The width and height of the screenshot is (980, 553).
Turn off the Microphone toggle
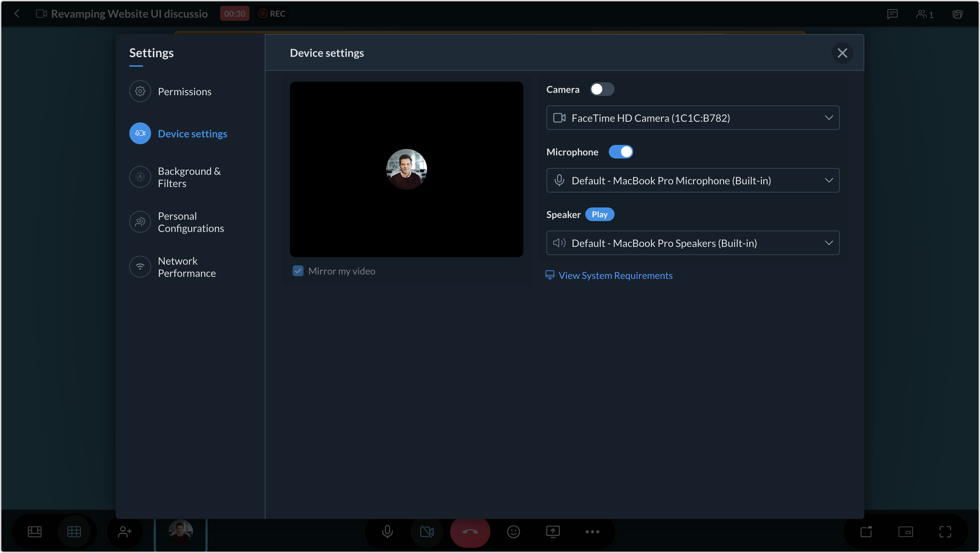(x=620, y=152)
